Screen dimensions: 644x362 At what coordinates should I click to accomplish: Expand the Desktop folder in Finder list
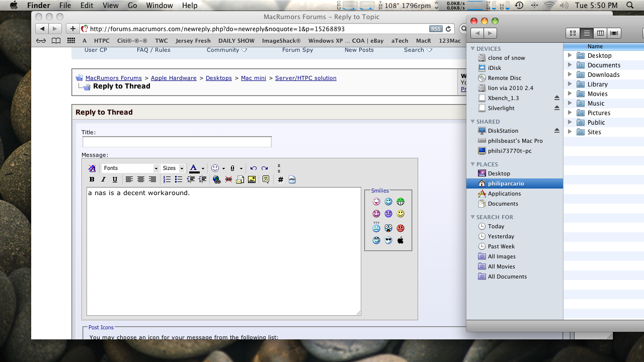570,55
